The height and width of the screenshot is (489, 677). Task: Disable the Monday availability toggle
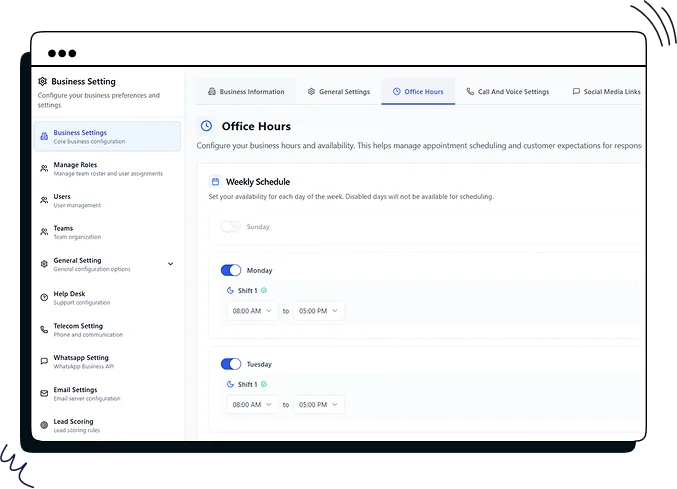pos(231,270)
